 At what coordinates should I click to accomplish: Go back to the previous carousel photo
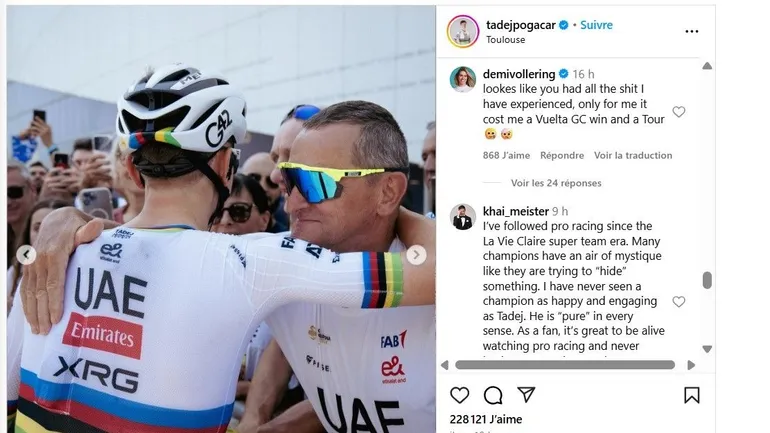(x=27, y=255)
